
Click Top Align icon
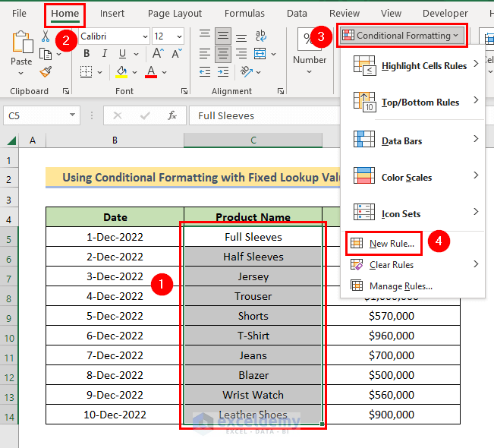[205, 36]
